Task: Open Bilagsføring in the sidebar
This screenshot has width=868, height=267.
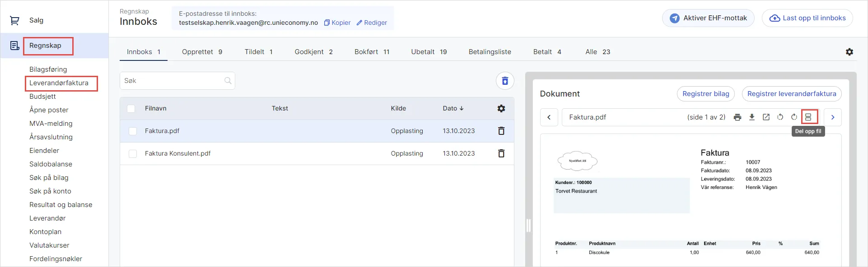Action: [48, 69]
